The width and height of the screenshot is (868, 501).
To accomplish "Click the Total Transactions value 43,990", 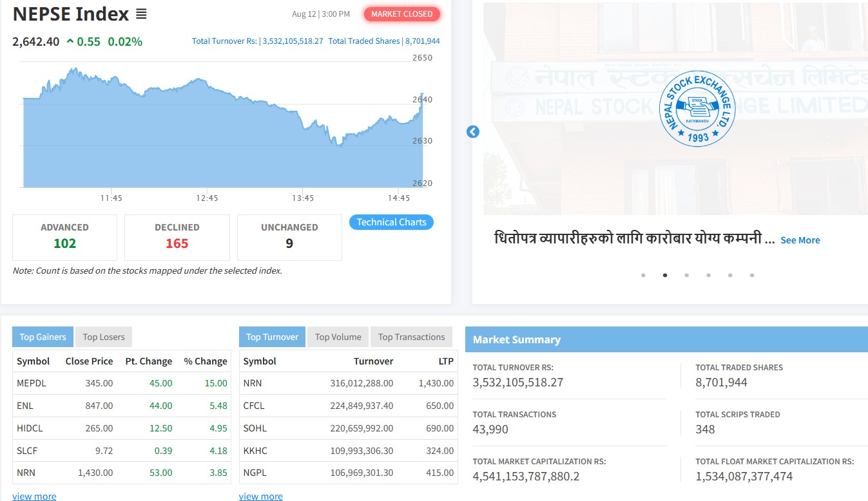I will coord(490,430).
